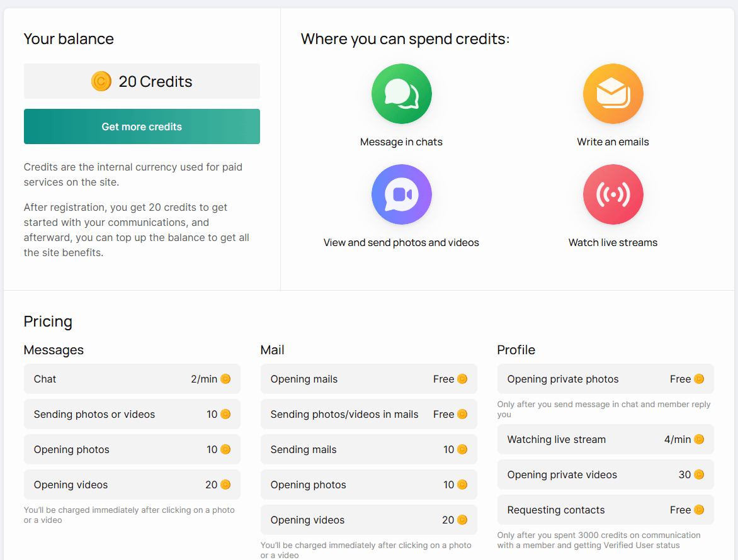Image resolution: width=738 pixels, height=560 pixels.
Task: Click coin icon next to Watching live stream
Action: 699,439
